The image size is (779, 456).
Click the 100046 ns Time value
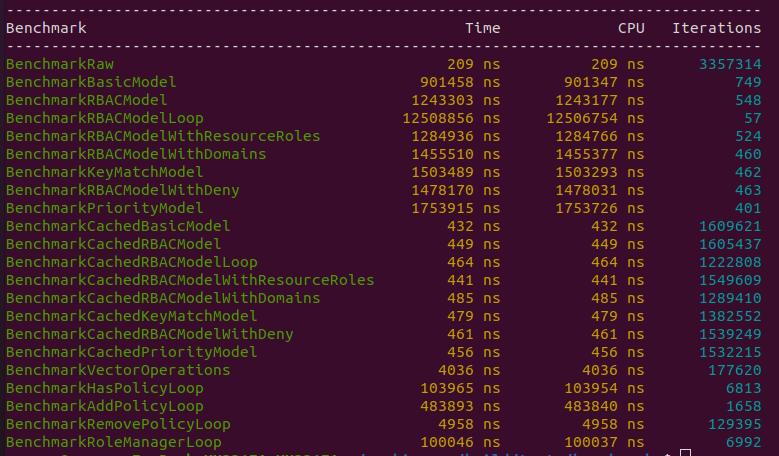460,442
